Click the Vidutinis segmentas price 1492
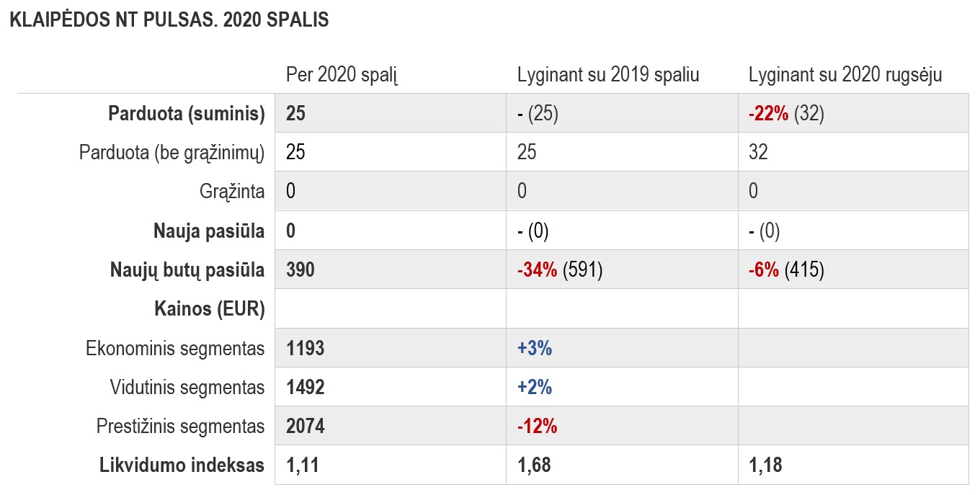The image size is (980, 495). [306, 387]
